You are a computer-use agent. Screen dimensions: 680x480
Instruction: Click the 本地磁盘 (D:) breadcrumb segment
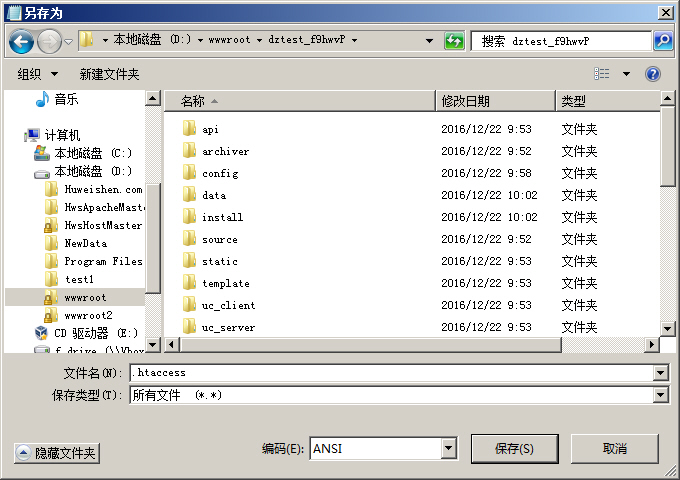click(152, 39)
